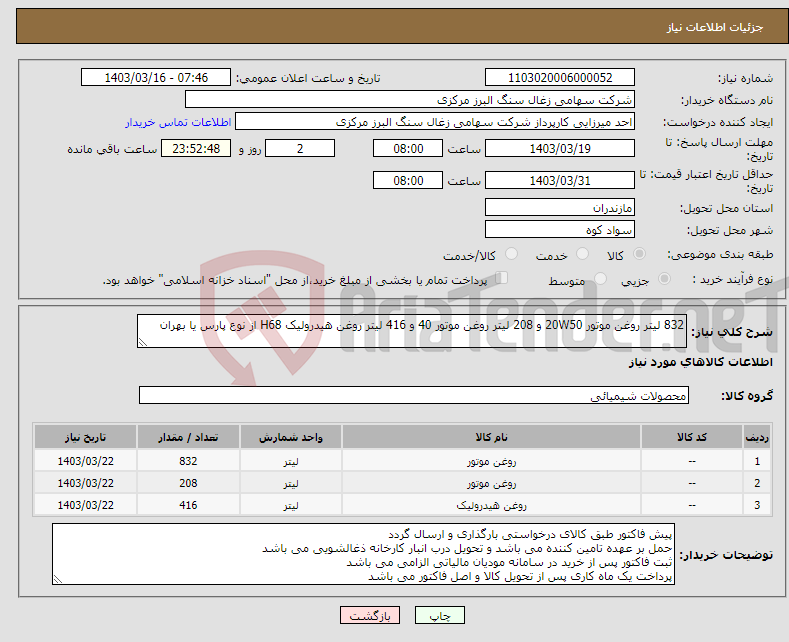Click the request creator name field
This screenshot has height=642, width=789.
click(435, 122)
